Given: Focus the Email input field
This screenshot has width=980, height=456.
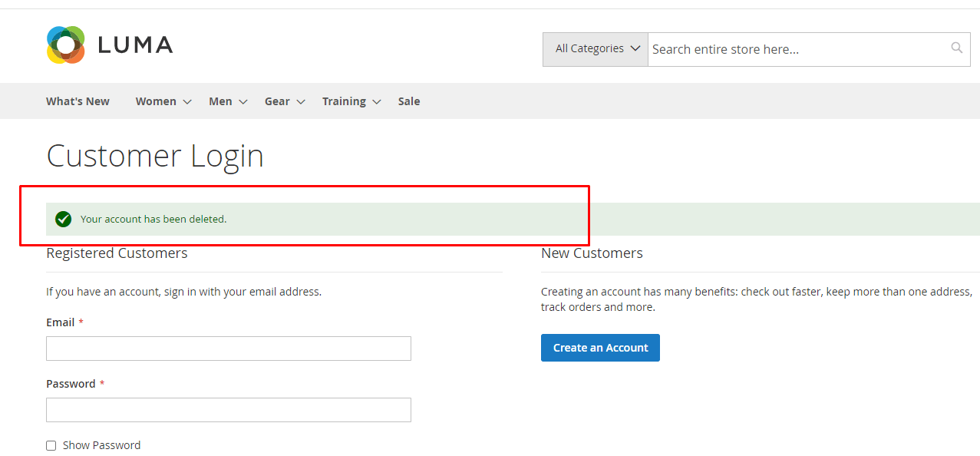Looking at the screenshot, I should point(229,349).
